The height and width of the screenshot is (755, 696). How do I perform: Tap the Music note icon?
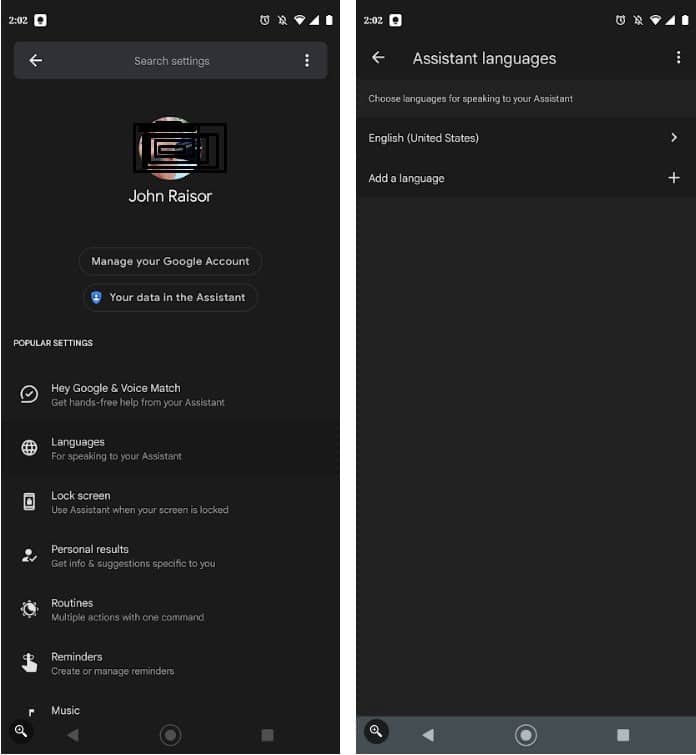click(31, 712)
